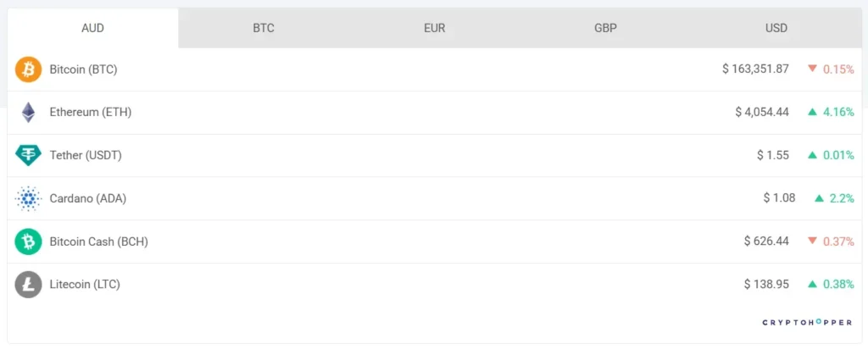Select the AUD currency tab
Screen dimensions: 868x350
tap(92, 28)
